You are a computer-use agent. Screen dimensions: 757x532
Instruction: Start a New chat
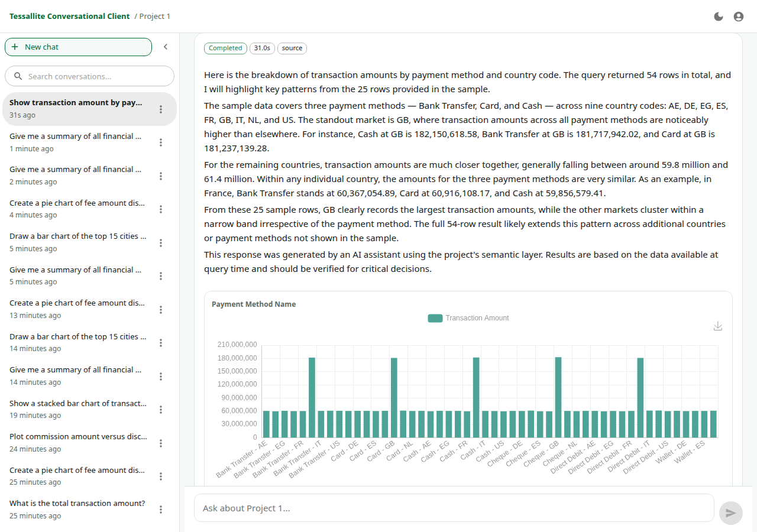[79, 47]
